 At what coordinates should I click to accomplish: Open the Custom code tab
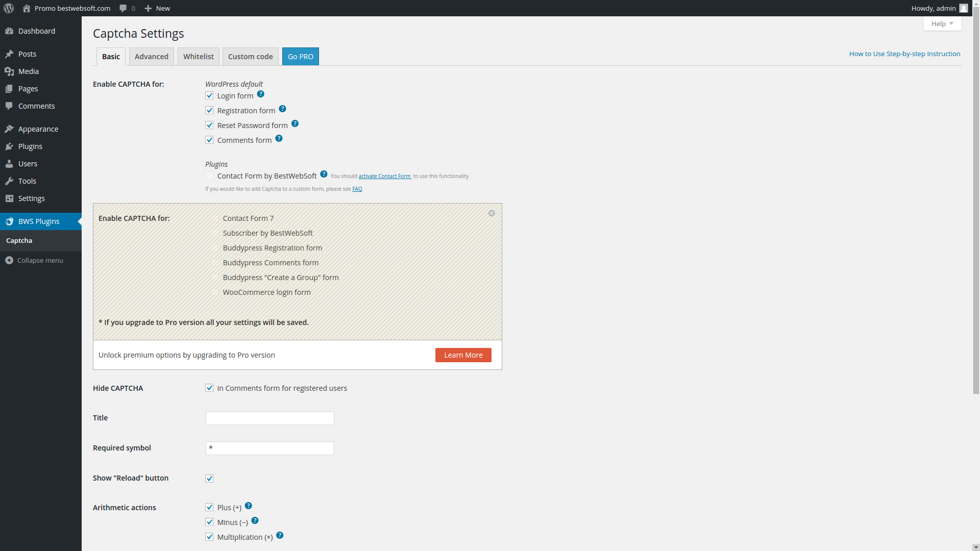pos(251,57)
